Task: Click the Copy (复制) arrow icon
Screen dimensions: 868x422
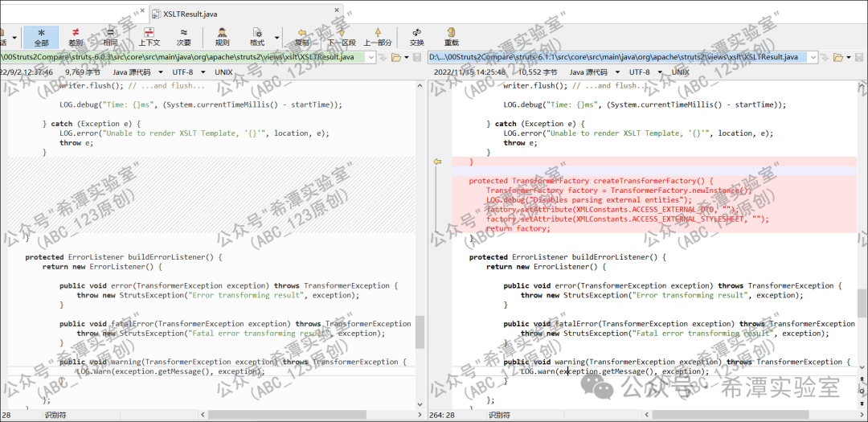Action: pyautogui.click(x=301, y=35)
